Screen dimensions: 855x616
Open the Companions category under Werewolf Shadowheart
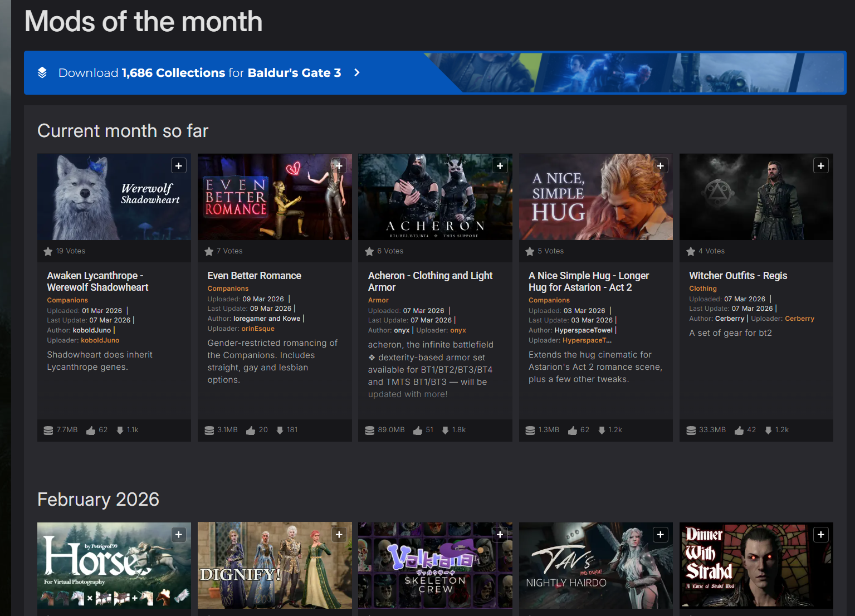pyautogui.click(x=67, y=300)
